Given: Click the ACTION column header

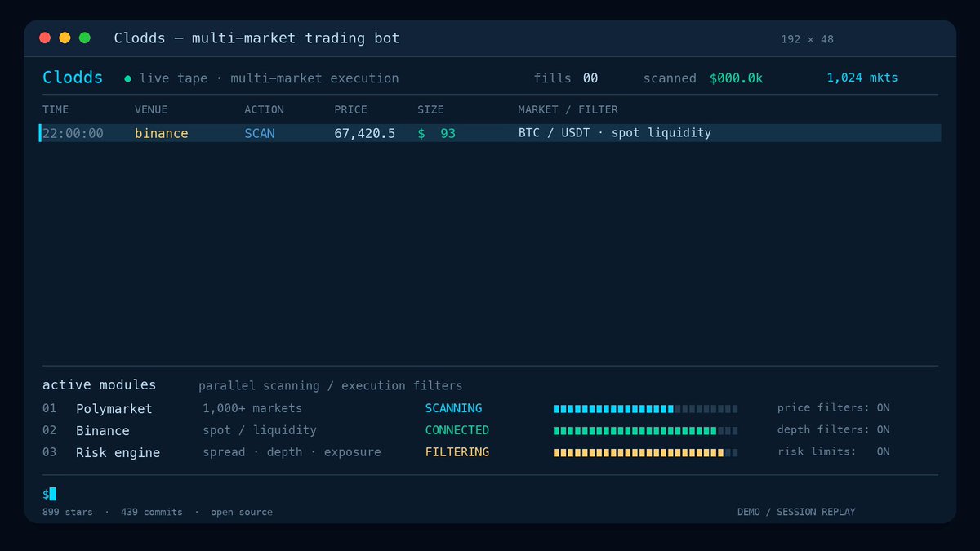Looking at the screenshot, I should [x=264, y=109].
